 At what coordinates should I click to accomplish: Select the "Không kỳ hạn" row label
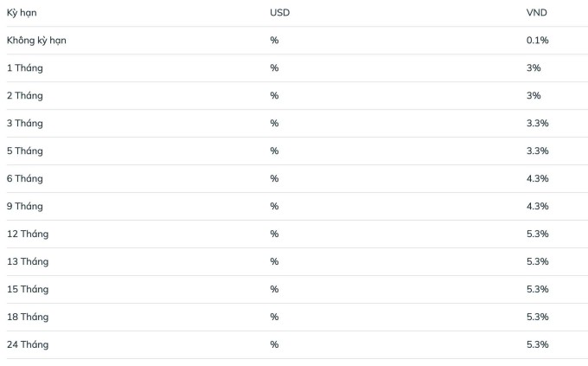pos(36,41)
